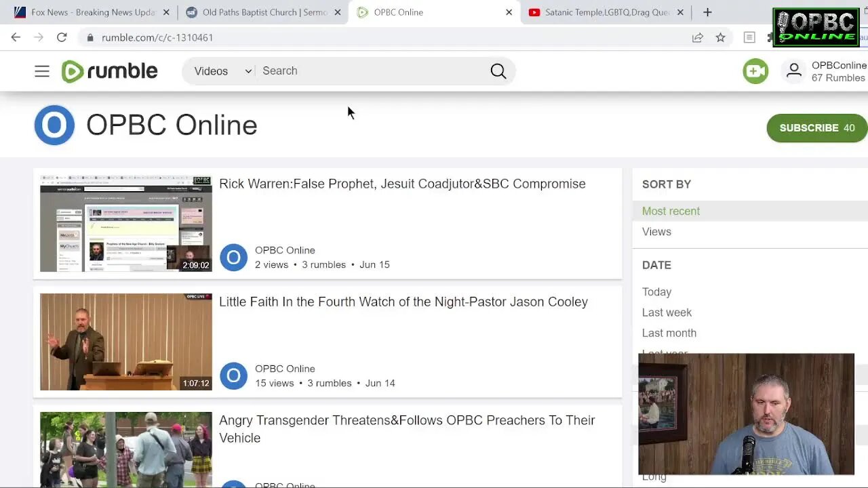The height and width of the screenshot is (488, 868).
Task: Expand the Videos search type dropdown
Action: (222, 71)
